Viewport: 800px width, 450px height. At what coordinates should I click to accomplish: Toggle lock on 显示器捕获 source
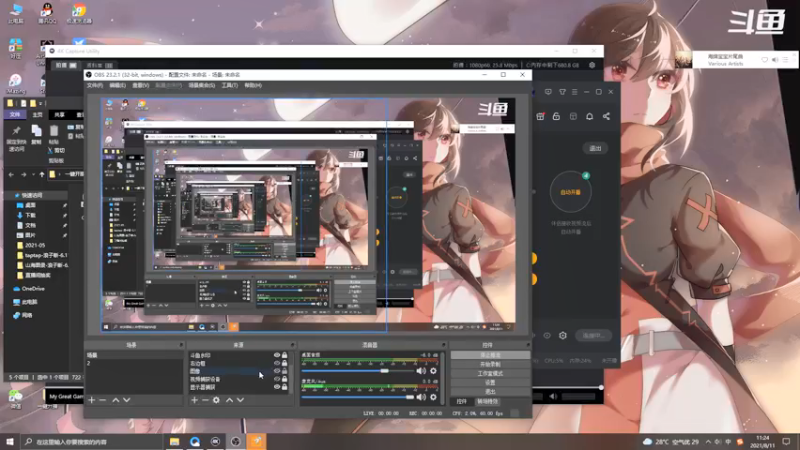[x=285, y=387]
